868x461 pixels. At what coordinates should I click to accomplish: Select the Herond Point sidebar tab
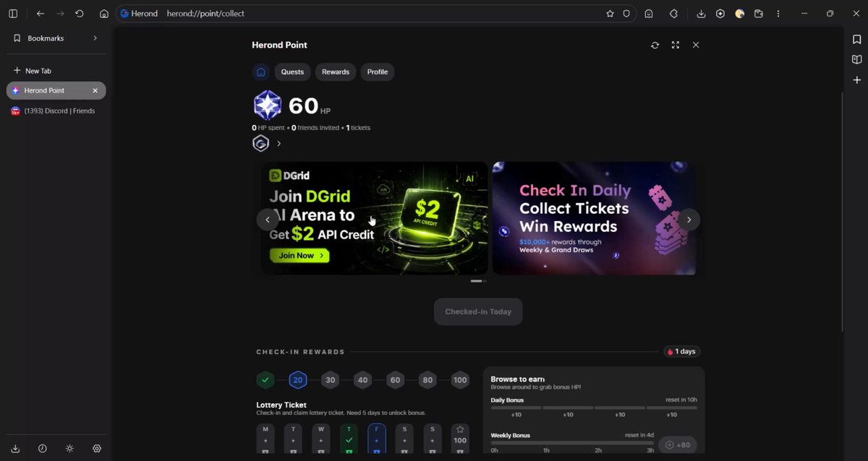click(56, 90)
